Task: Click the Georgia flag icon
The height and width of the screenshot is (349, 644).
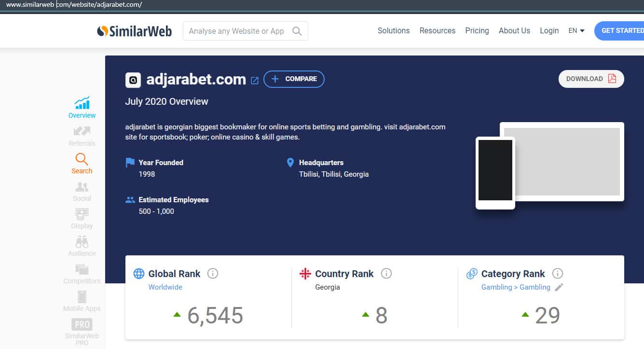Action: tap(305, 274)
